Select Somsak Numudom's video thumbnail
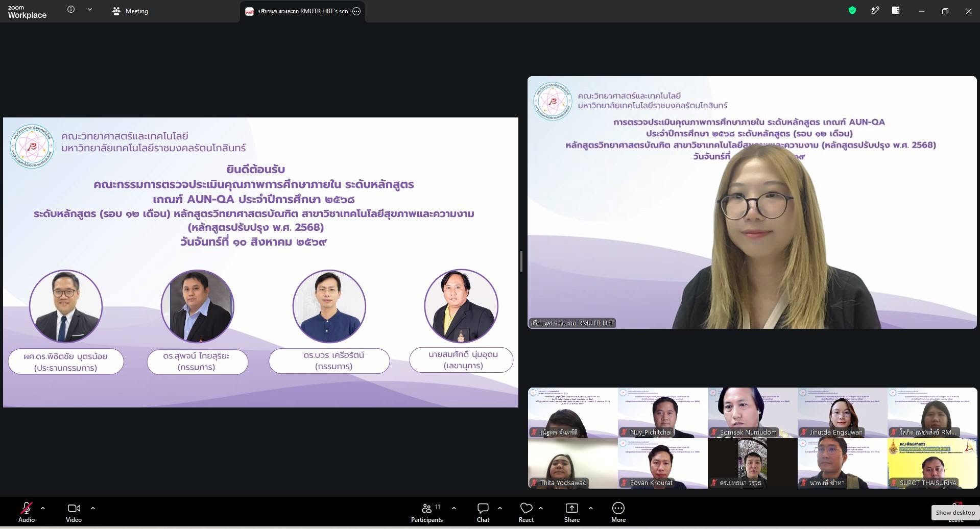980x529 pixels. click(x=752, y=413)
